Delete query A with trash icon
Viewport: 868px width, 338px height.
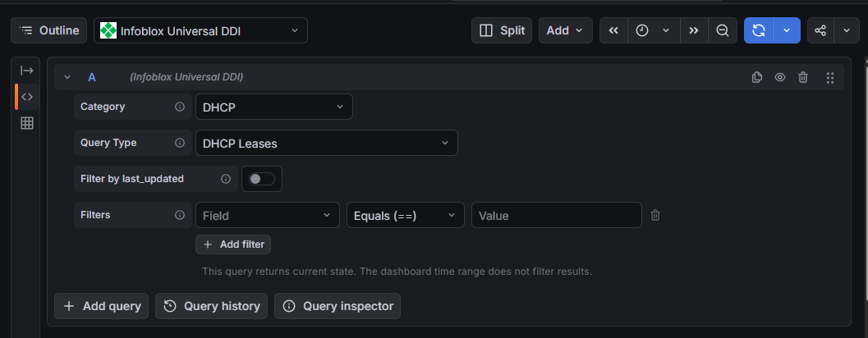click(x=803, y=77)
